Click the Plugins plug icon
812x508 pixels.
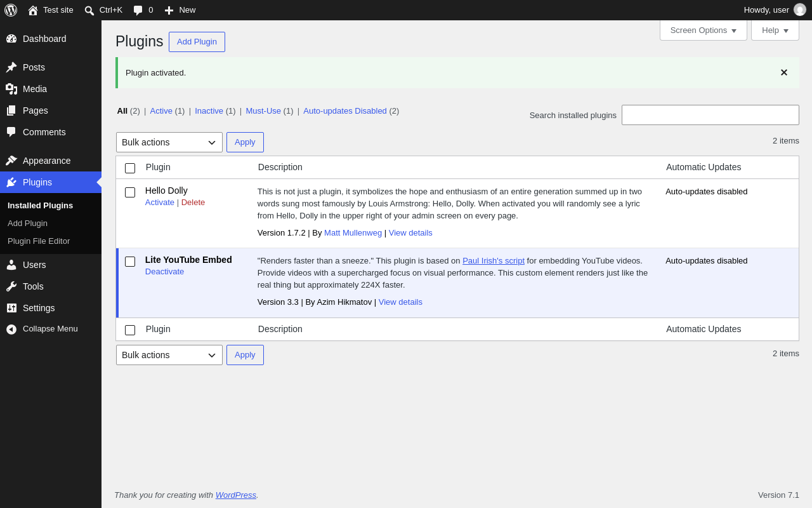point(11,182)
